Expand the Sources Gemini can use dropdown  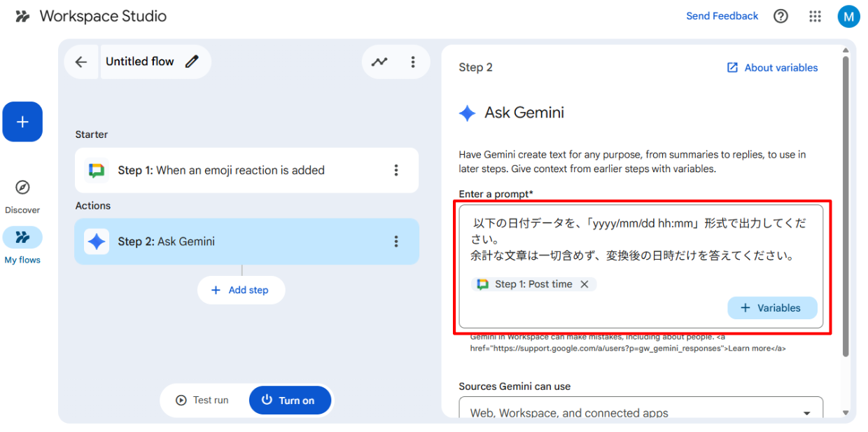click(x=806, y=413)
